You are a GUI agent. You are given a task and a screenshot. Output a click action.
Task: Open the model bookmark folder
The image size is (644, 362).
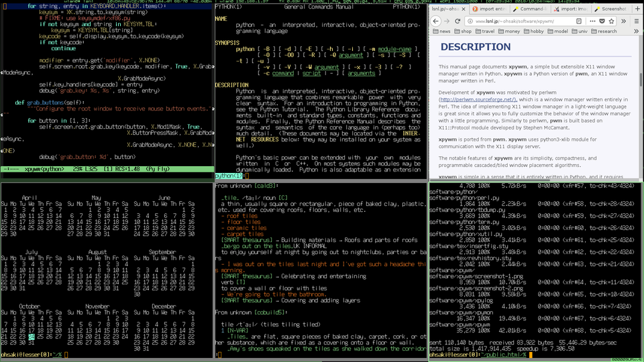[557, 32]
